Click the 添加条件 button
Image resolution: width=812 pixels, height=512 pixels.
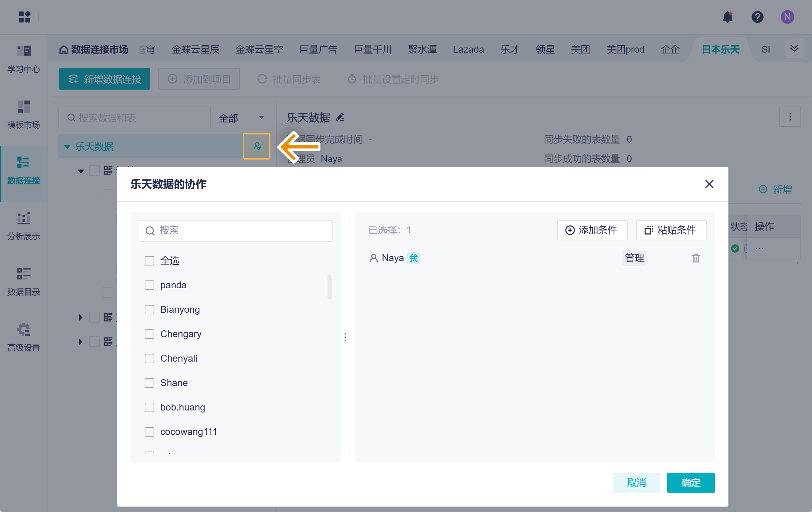click(x=592, y=230)
